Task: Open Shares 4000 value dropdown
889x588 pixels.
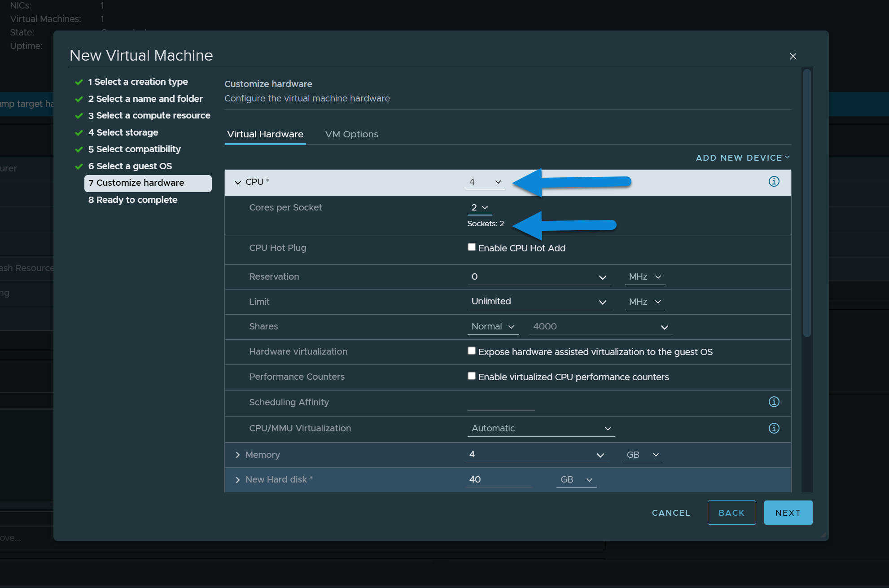Action: 600,327
